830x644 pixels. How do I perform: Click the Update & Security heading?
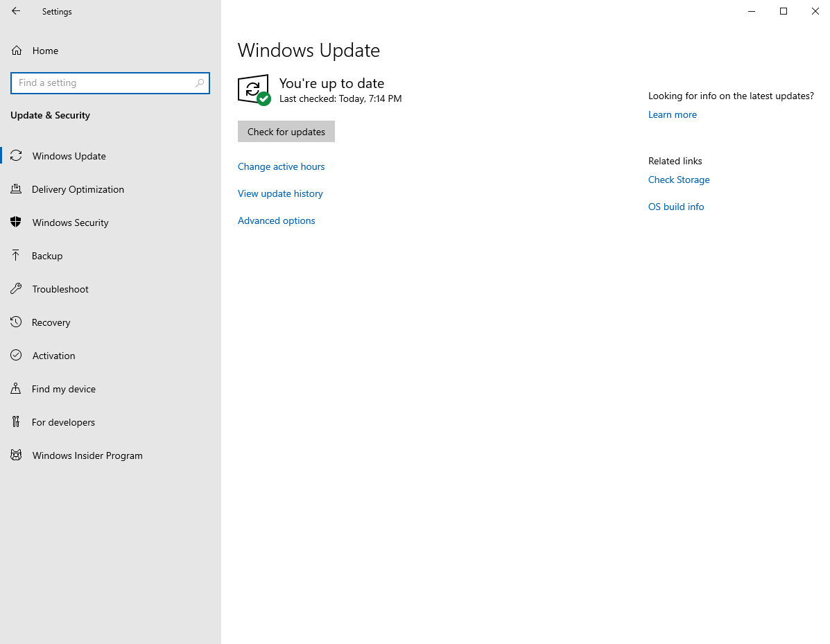pos(51,115)
